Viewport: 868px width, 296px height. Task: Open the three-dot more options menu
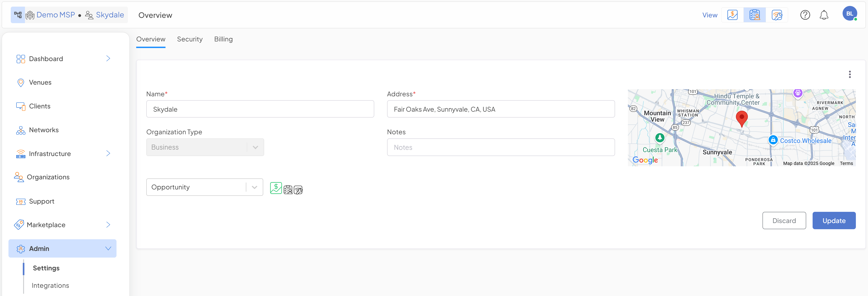849,74
